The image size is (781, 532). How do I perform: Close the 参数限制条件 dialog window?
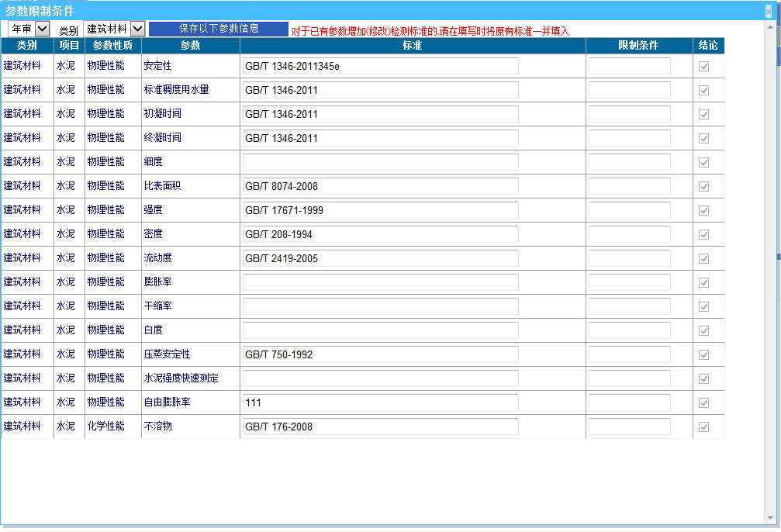point(769,12)
